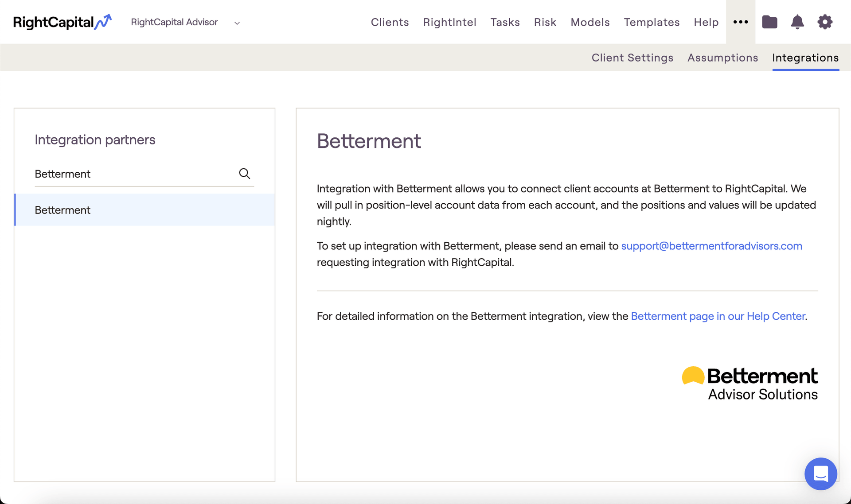This screenshot has width=851, height=504.
Task: Open the more options ellipsis menu
Action: pos(741,22)
